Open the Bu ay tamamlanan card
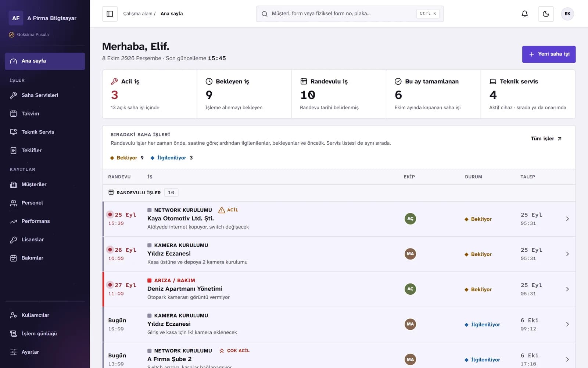This screenshot has width=588, height=368. point(433,94)
